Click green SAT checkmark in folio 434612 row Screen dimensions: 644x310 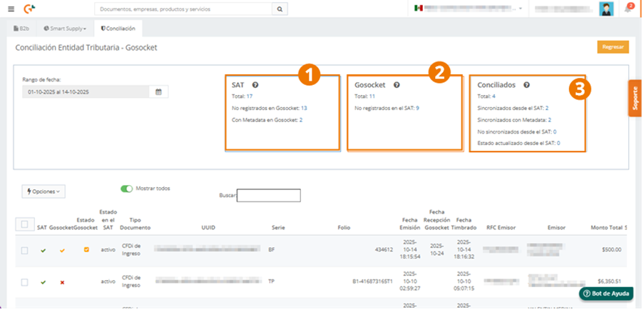(x=43, y=250)
